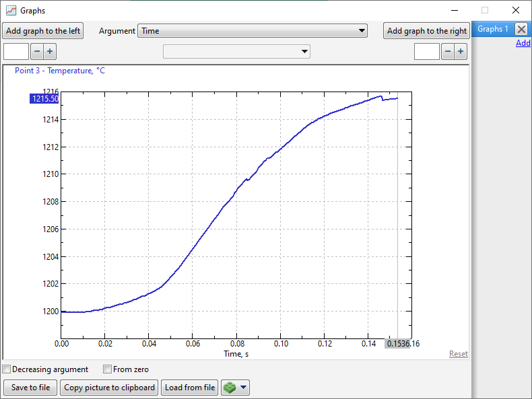
Task: Click the plus button beside the left input box
Action: pos(50,52)
